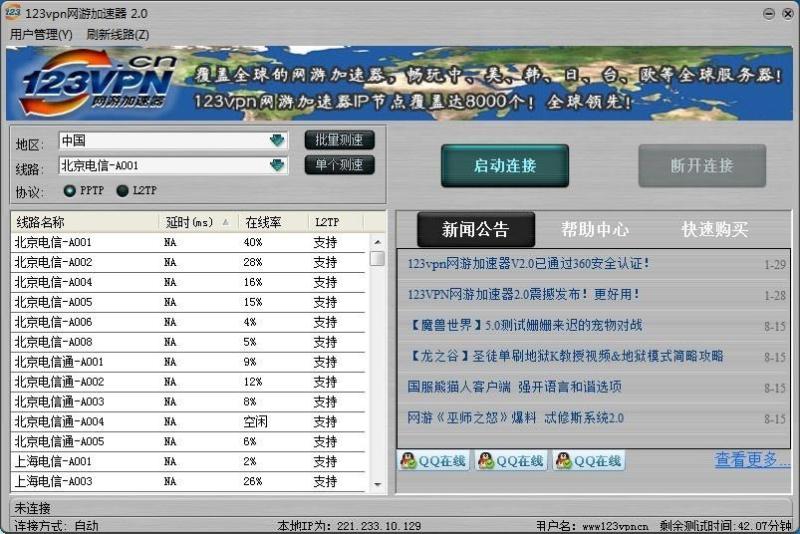Image resolution: width=800 pixels, height=534 pixels.
Task: Select the 北京电信通-A003 row
Action: [188, 401]
